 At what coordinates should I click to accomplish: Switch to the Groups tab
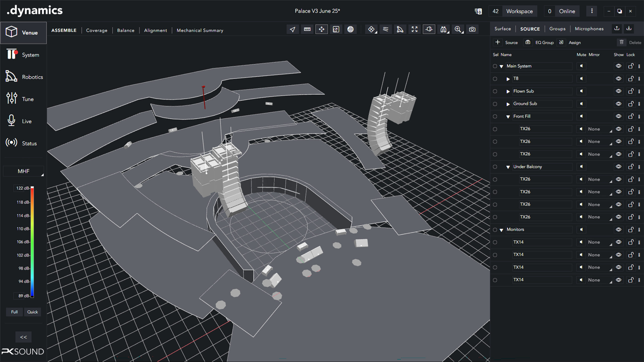[x=557, y=29]
